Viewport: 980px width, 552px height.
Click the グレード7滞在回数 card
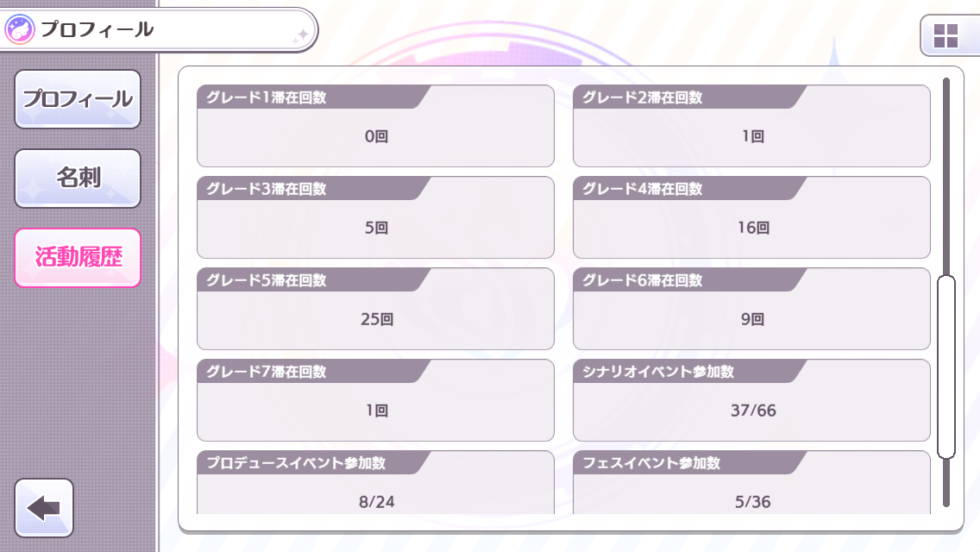[x=375, y=400]
